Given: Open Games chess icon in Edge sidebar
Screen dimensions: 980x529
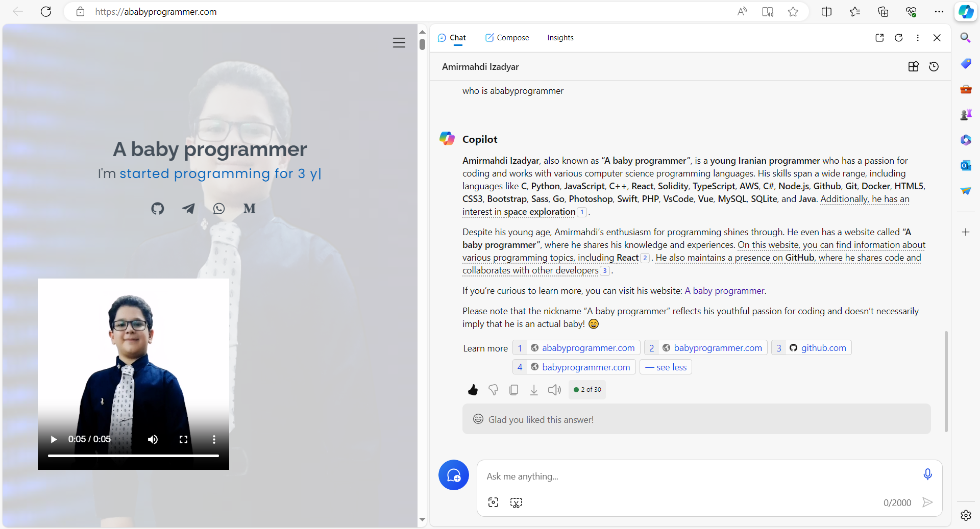Looking at the screenshot, I should pyautogui.click(x=965, y=114).
